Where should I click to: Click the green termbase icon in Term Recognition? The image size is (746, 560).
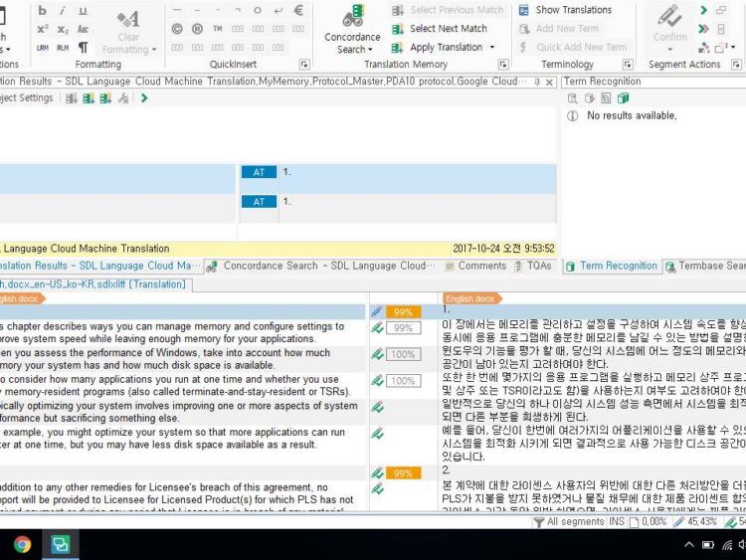point(623,98)
